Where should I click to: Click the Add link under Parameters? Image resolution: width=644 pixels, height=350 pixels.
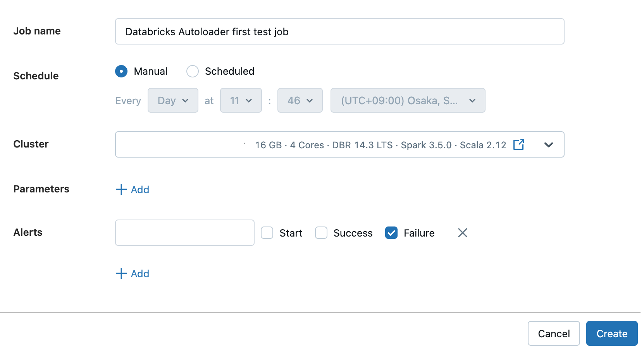[x=139, y=189]
